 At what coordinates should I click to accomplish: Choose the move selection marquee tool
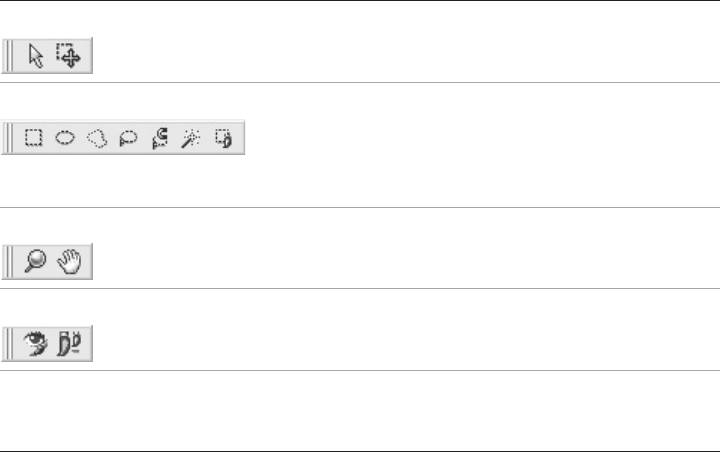[68, 56]
